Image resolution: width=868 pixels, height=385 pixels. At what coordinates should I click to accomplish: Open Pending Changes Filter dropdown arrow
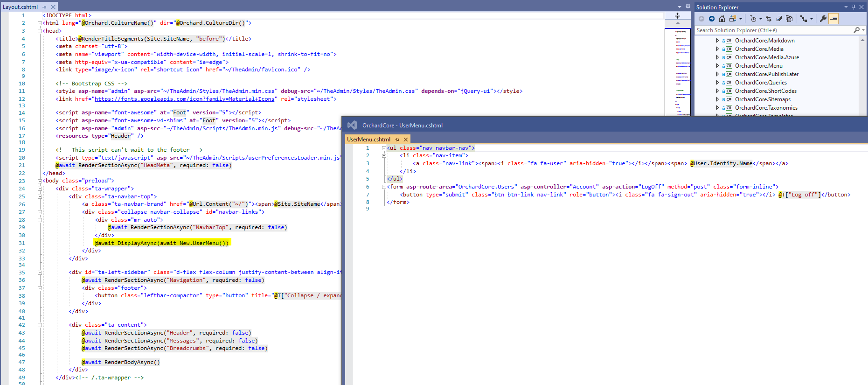[761, 19]
